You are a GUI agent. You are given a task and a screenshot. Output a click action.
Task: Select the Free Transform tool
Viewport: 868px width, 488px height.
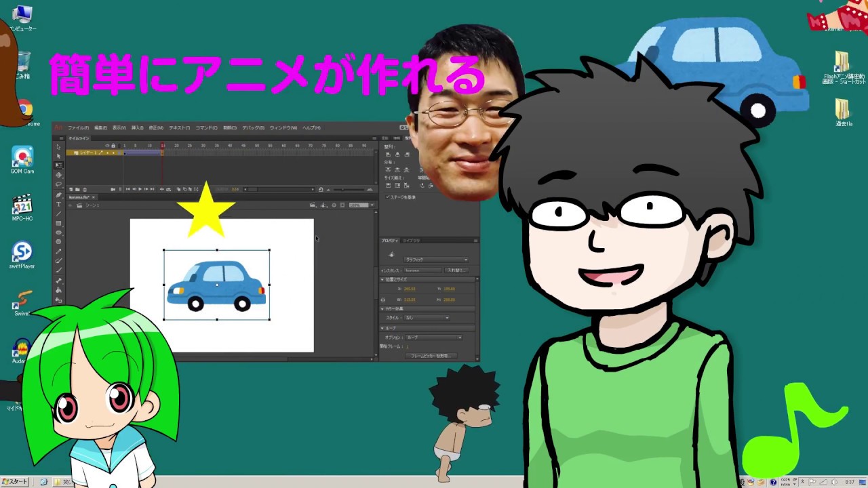click(58, 165)
